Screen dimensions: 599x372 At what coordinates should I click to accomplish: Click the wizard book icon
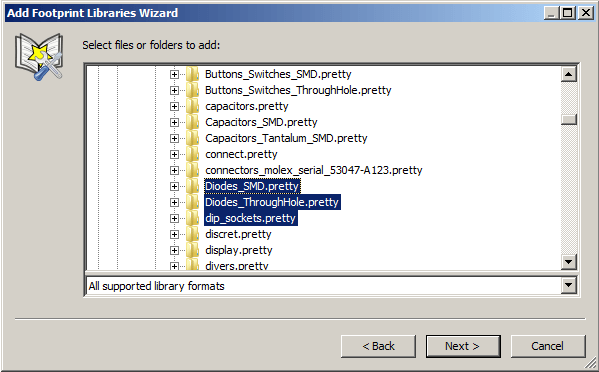39,57
